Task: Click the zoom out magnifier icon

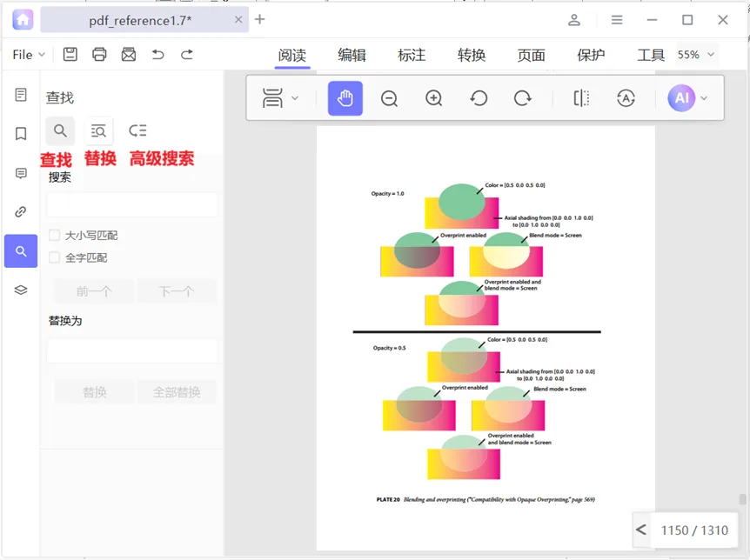Action: [x=389, y=98]
